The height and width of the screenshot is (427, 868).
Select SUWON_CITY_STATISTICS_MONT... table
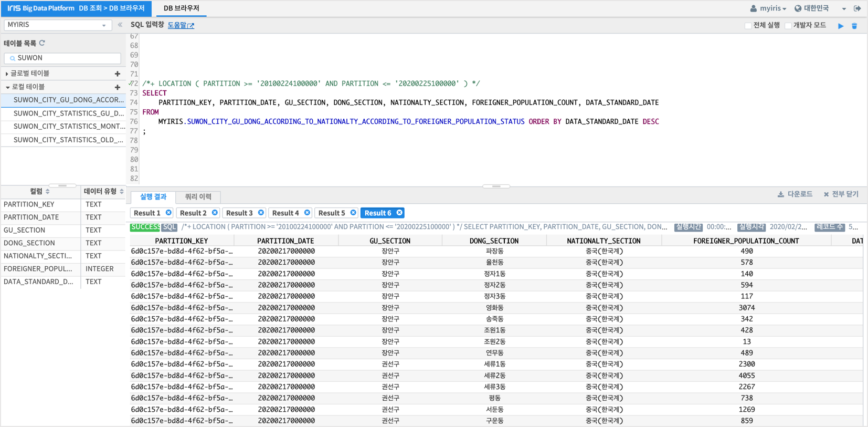63,127
